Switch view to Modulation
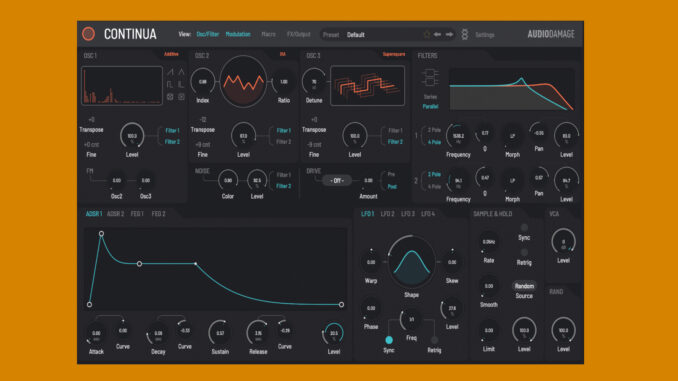 pos(238,34)
